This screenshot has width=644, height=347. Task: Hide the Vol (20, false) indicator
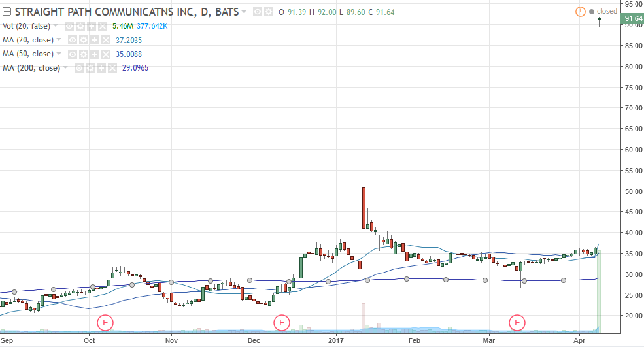(x=69, y=26)
